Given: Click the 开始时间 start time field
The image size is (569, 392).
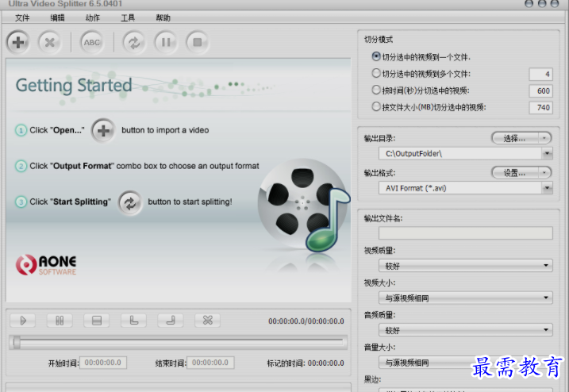Looking at the screenshot, I should [103, 363].
